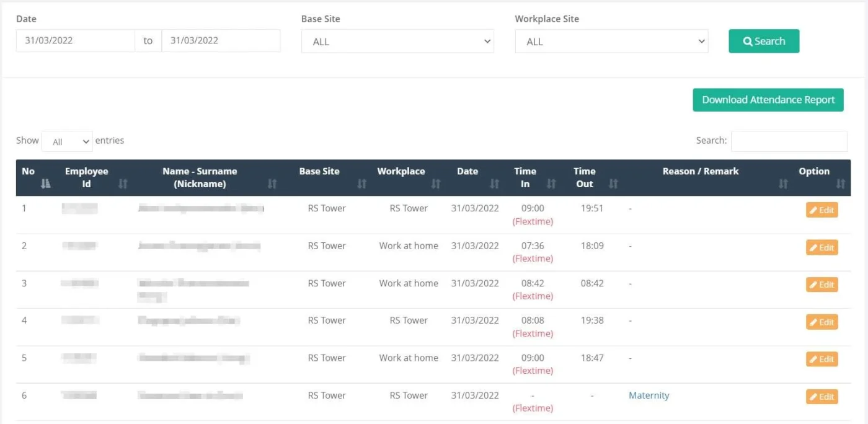Edit attendance record for row 1
Screen dimensions: 868x424
tap(821, 210)
